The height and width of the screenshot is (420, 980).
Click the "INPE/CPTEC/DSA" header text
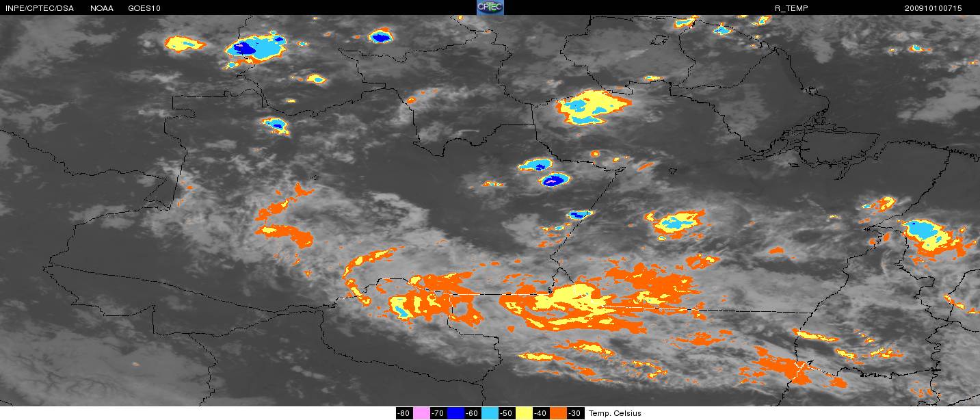38,8
